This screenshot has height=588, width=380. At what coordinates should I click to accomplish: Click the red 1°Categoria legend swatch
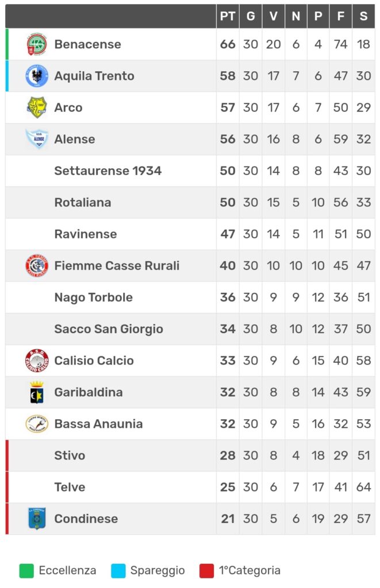coord(207,571)
